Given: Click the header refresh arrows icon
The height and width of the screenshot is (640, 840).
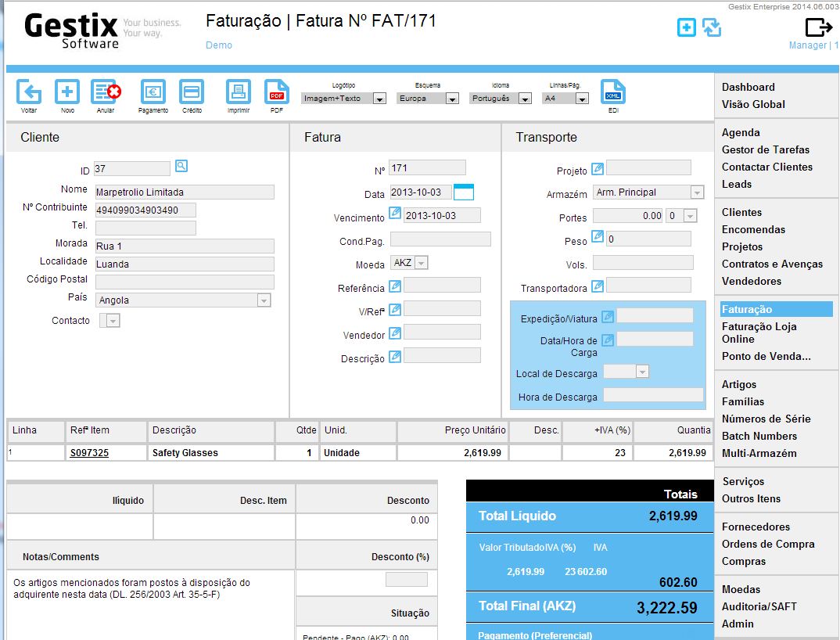Looking at the screenshot, I should point(712,27).
